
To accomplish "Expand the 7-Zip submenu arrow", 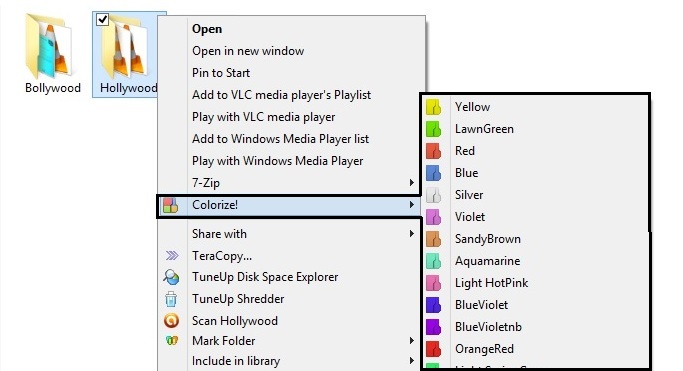I will point(411,182).
